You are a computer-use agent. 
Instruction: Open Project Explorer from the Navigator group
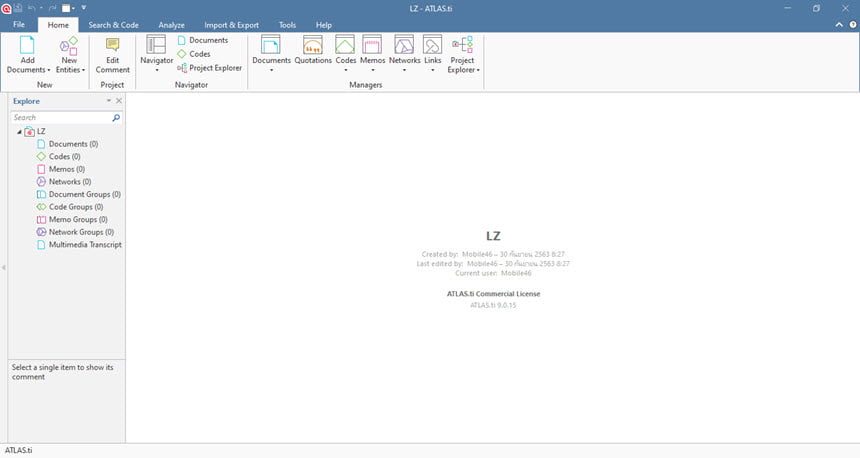tap(210, 68)
